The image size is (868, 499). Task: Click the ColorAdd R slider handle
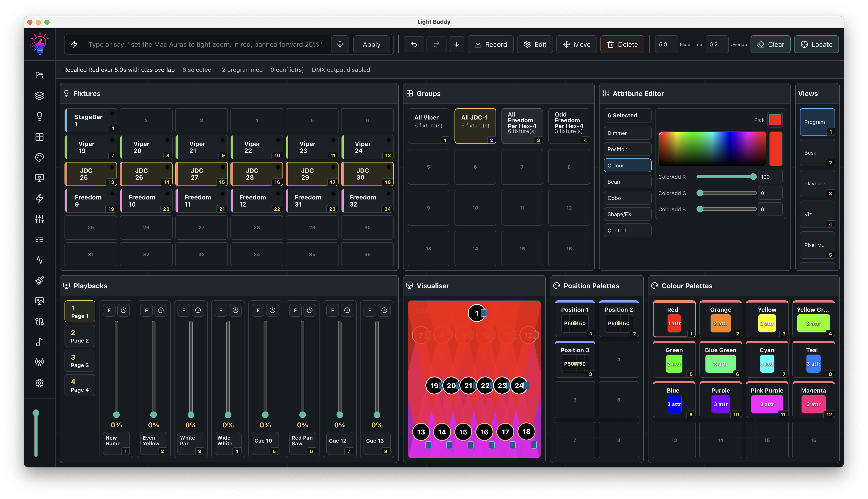point(753,177)
